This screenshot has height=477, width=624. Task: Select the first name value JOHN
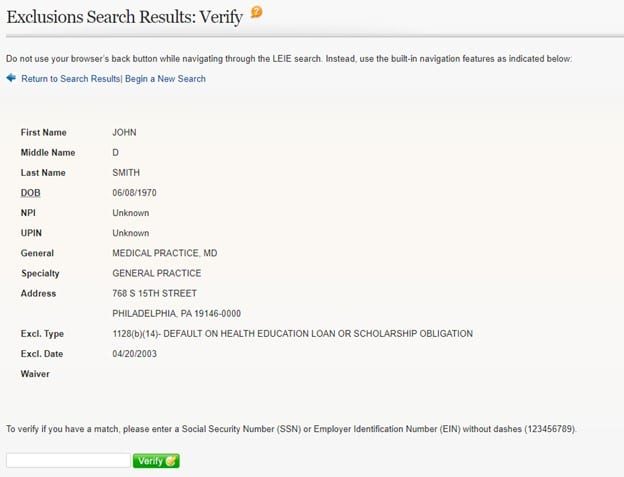124,132
